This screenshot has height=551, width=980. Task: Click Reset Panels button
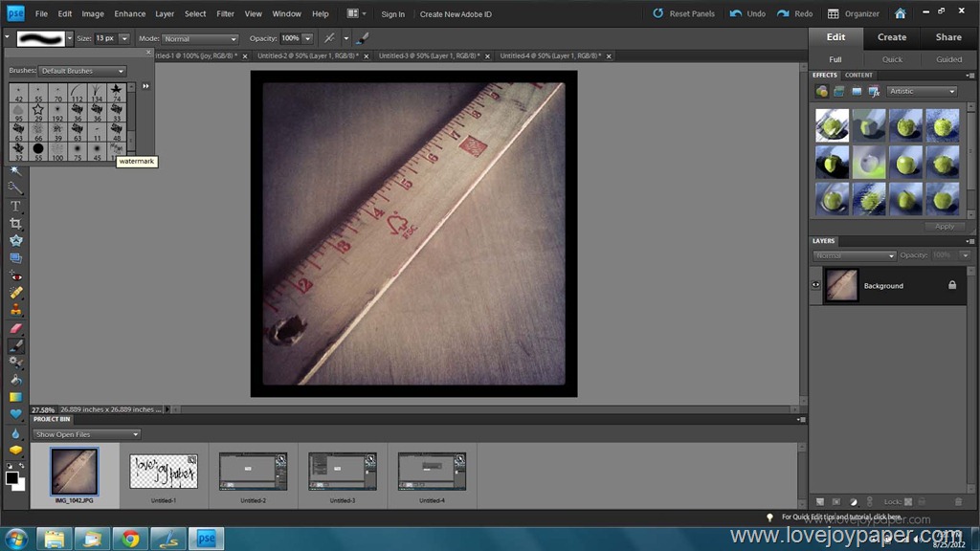point(683,13)
